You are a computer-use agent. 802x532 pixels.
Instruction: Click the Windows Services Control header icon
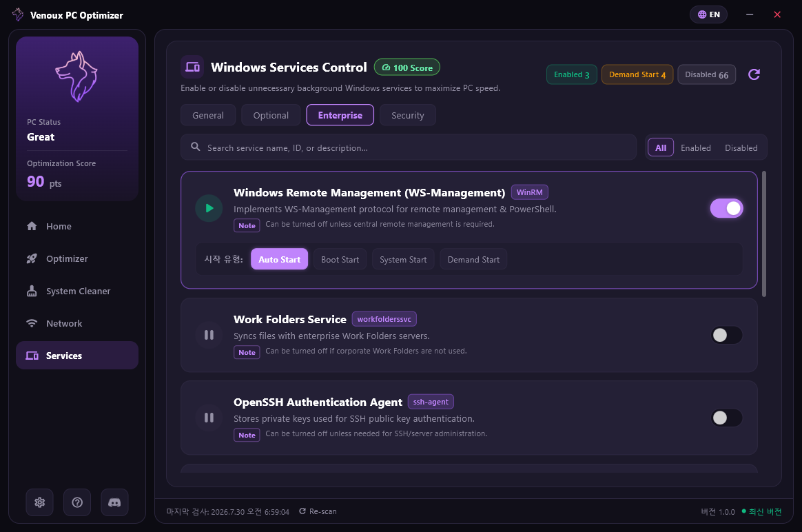coord(192,67)
